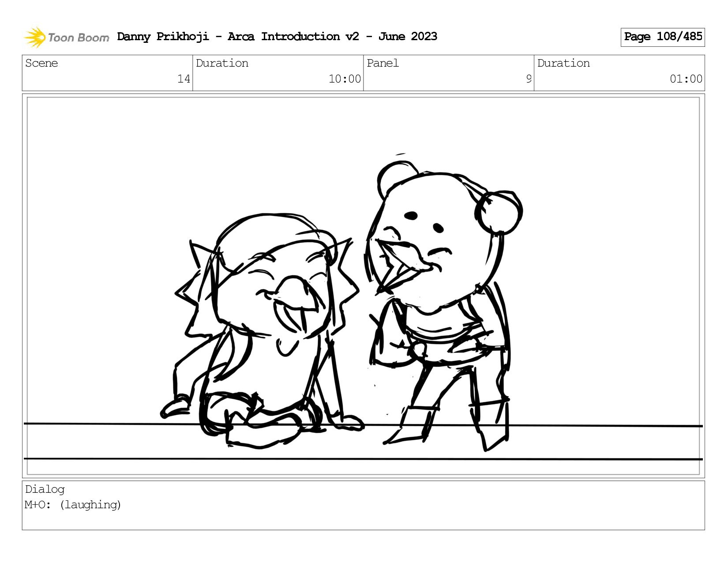
Task: Click the 'Dialog' label
Action: coord(45,489)
